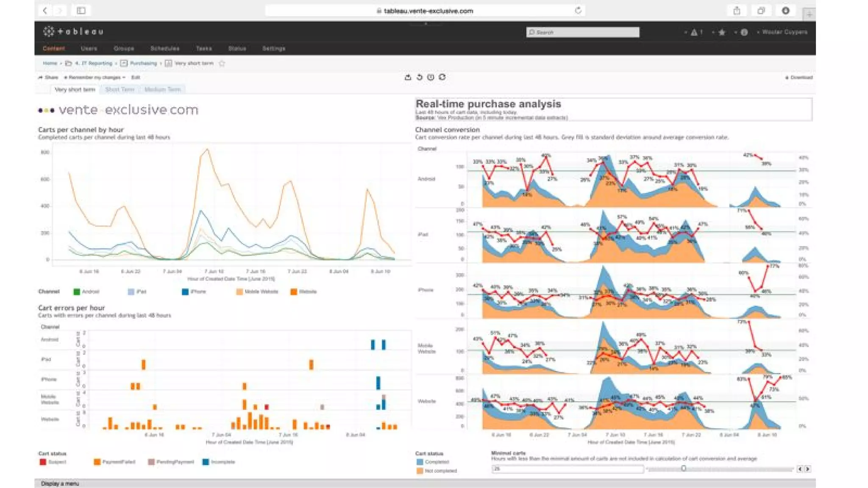
Task: Click the Purchasing breadcrumb link
Action: click(143, 64)
